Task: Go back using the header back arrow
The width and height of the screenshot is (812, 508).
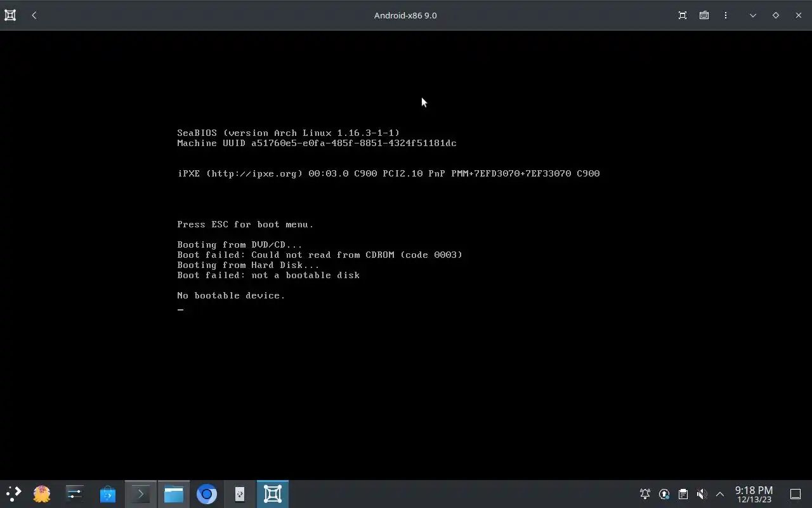Action: point(34,15)
